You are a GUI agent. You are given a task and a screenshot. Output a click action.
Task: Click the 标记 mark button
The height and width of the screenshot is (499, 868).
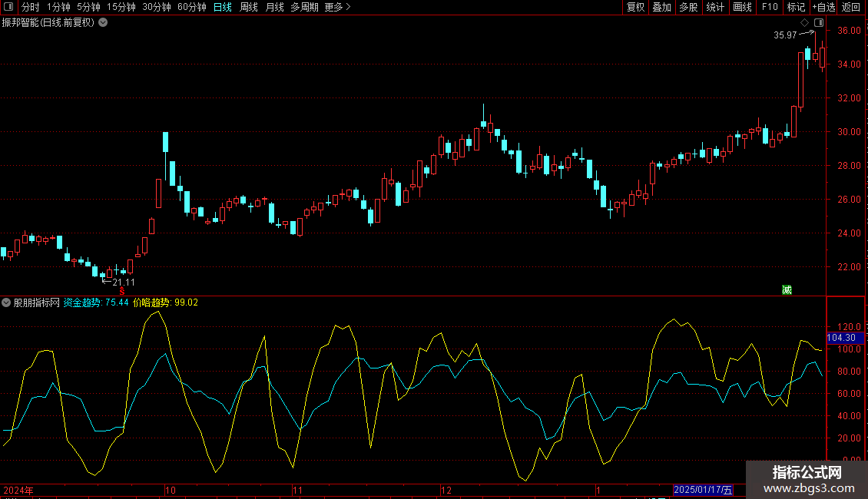pos(796,7)
